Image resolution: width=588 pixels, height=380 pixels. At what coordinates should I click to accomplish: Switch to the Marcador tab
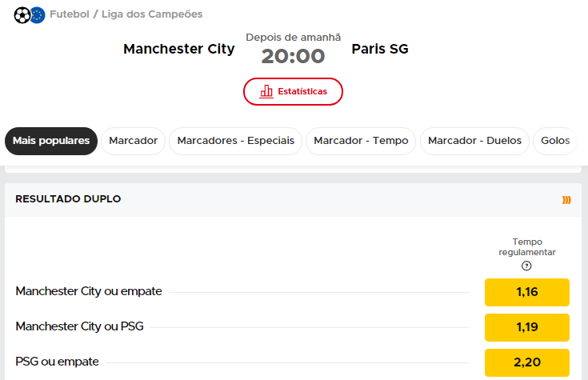(133, 141)
